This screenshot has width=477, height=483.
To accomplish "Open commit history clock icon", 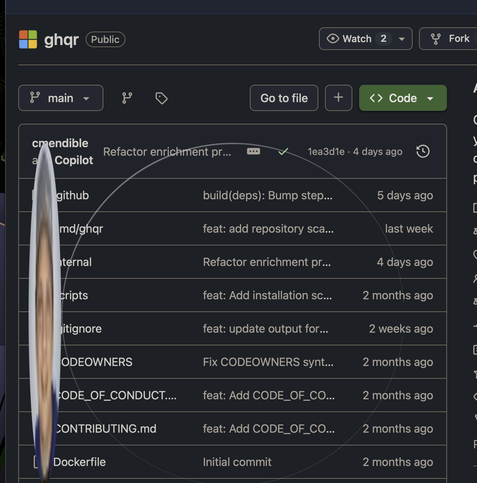I will [423, 152].
